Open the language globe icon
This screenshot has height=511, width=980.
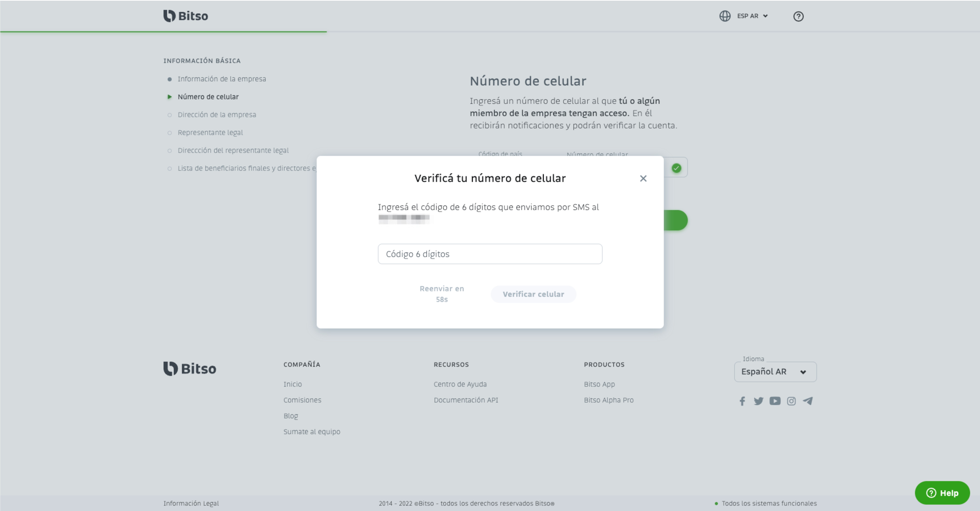[x=725, y=16]
